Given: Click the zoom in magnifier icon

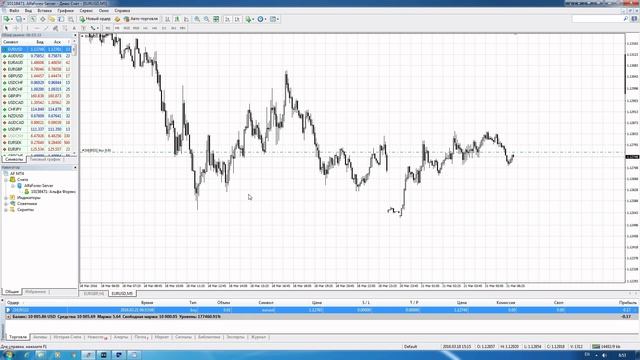Looking at the screenshot, I should [x=197, y=19].
